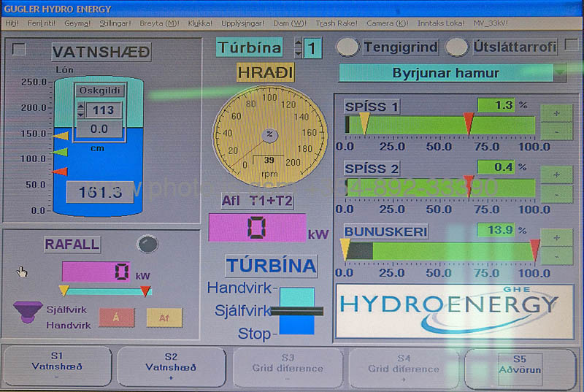The height and width of the screenshot is (392, 584).
Task: Open the Upplýsingar! menu
Action: point(243,23)
